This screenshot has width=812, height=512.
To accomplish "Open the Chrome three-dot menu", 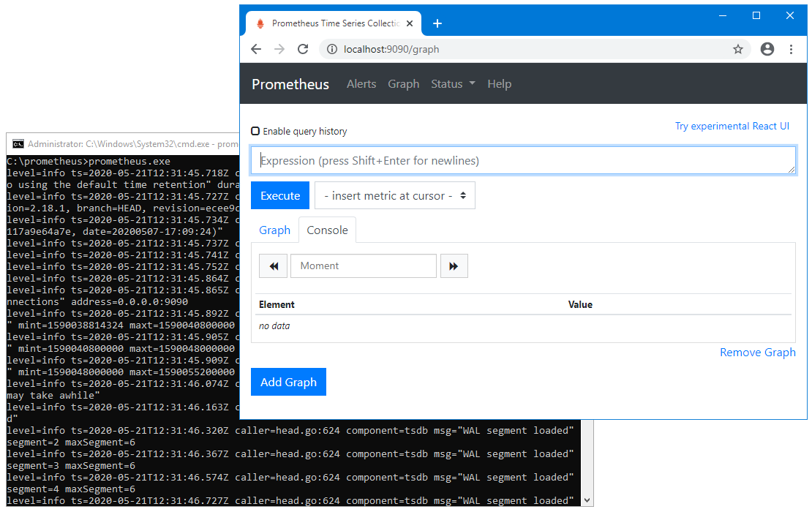I will [792, 49].
